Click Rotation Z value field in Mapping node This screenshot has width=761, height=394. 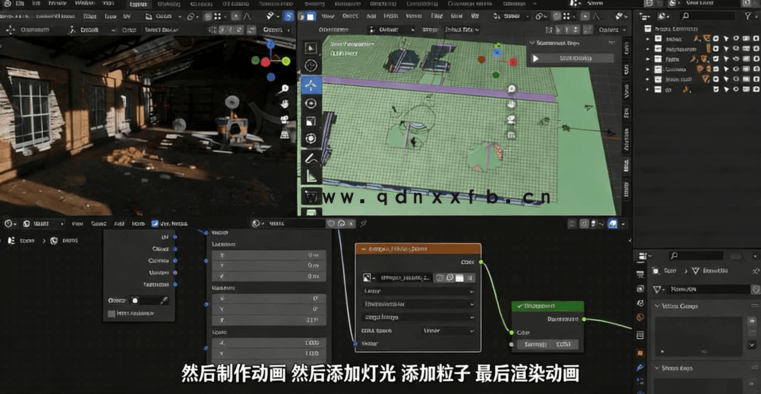[x=269, y=320]
